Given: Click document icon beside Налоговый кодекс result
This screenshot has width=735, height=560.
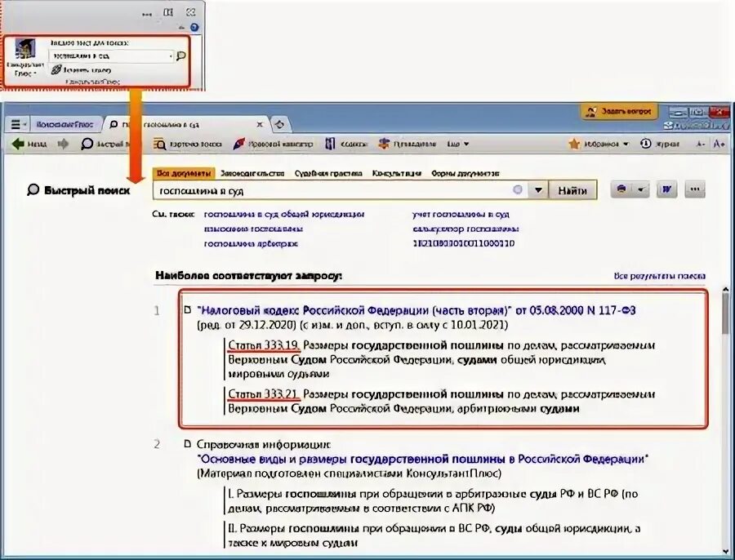Looking at the screenshot, I should [x=188, y=310].
